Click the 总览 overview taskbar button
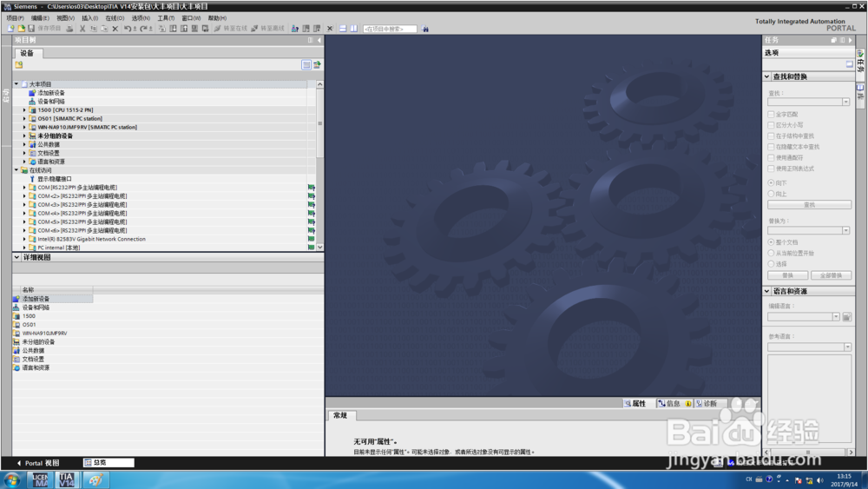The image size is (868, 489). click(108, 462)
